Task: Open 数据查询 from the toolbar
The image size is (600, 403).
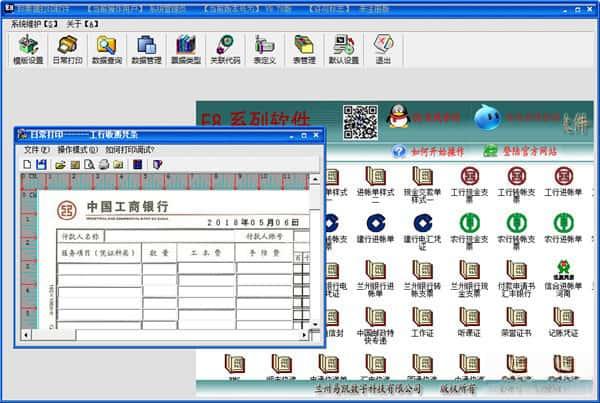Action: click(106, 49)
